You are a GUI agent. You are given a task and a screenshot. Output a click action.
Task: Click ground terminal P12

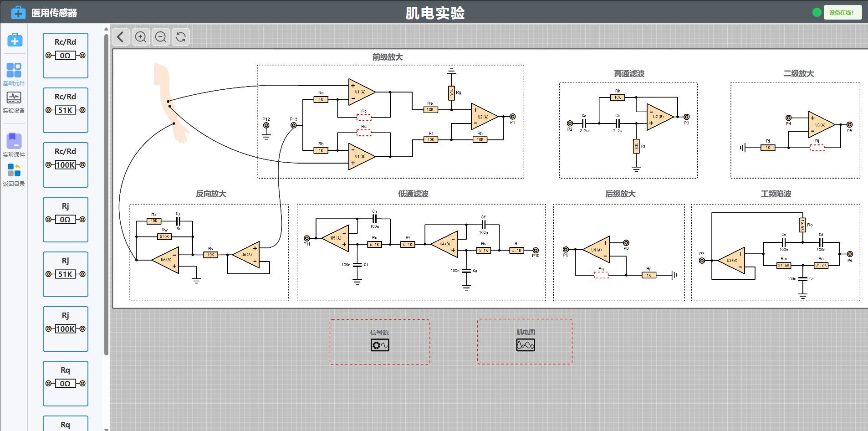click(266, 125)
